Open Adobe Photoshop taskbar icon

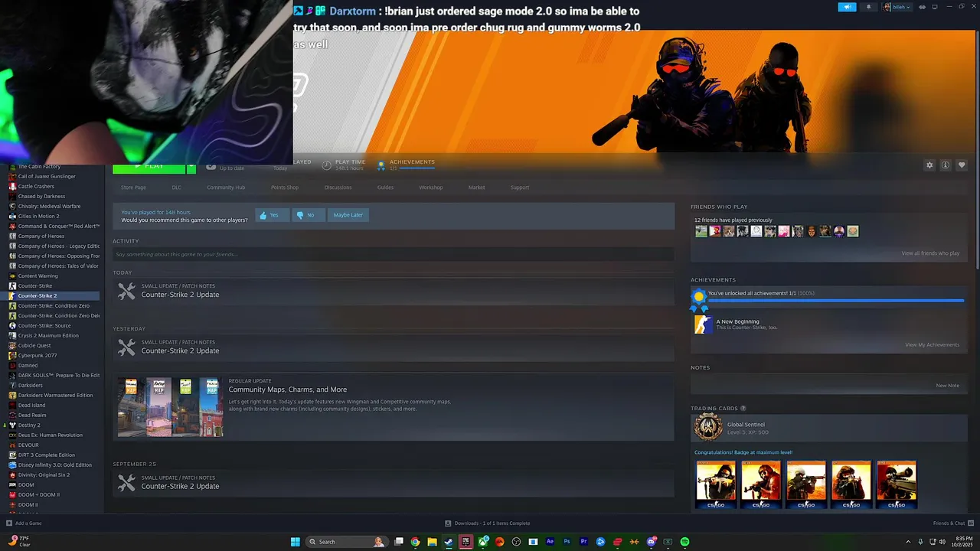567,542
